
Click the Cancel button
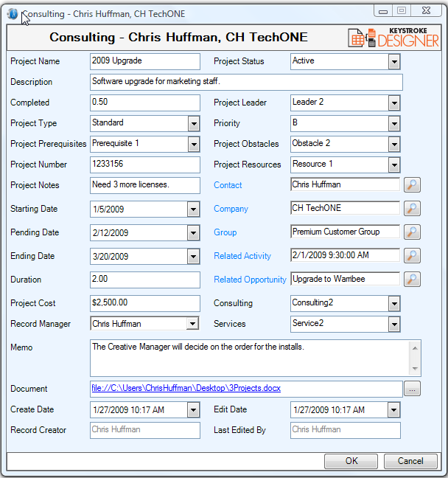(x=410, y=461)
